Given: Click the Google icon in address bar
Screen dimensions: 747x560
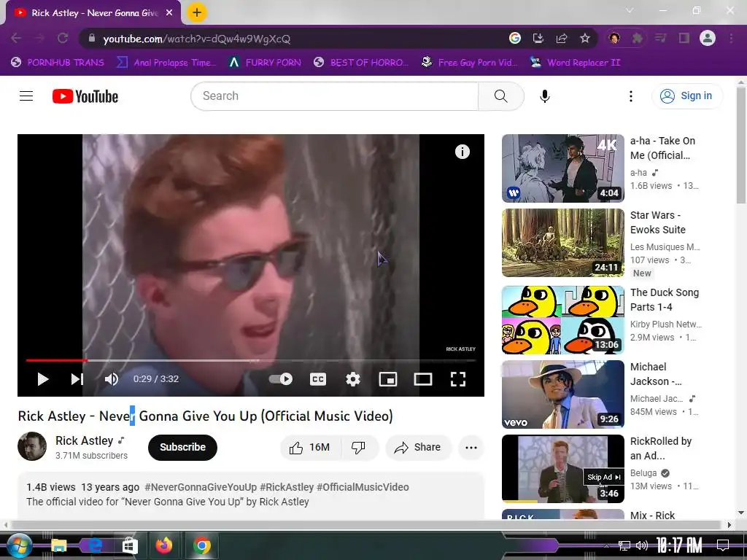Looking at the screenshot, I should tap(514, 38).
